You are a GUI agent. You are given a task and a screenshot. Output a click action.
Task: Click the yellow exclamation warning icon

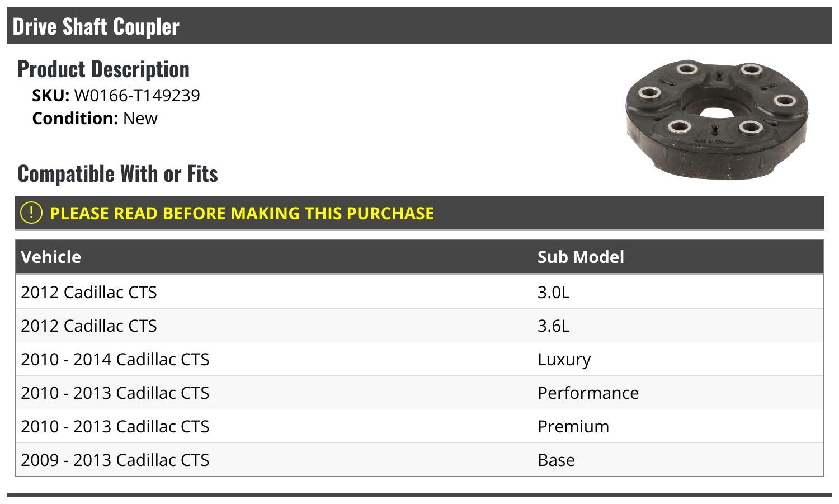click(31, 213)
